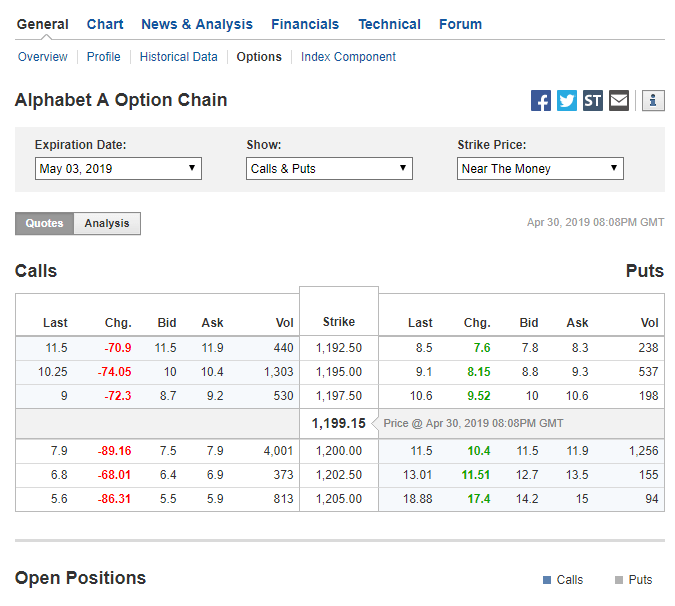The width and height of the screenshot is (675, 606).
Task: Select Options sub-navigation item
Action: [x=259, y=57]
